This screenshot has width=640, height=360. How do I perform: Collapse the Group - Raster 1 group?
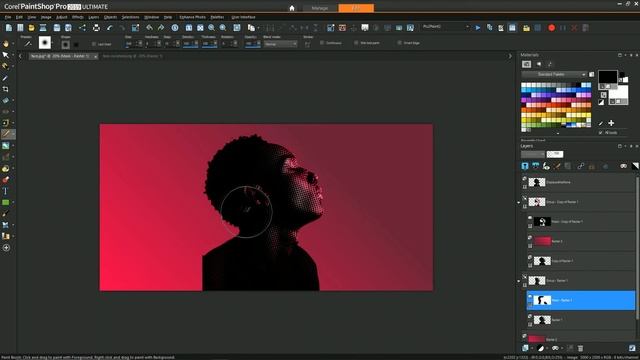tap(519, 281)
